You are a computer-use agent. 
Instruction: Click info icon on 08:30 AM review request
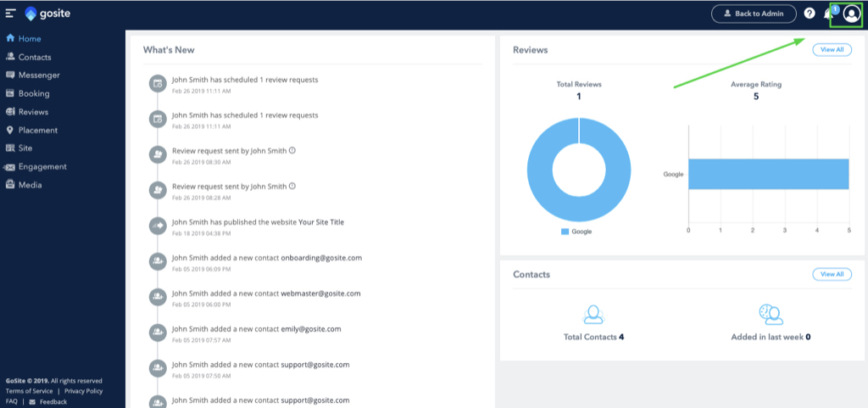292,151
